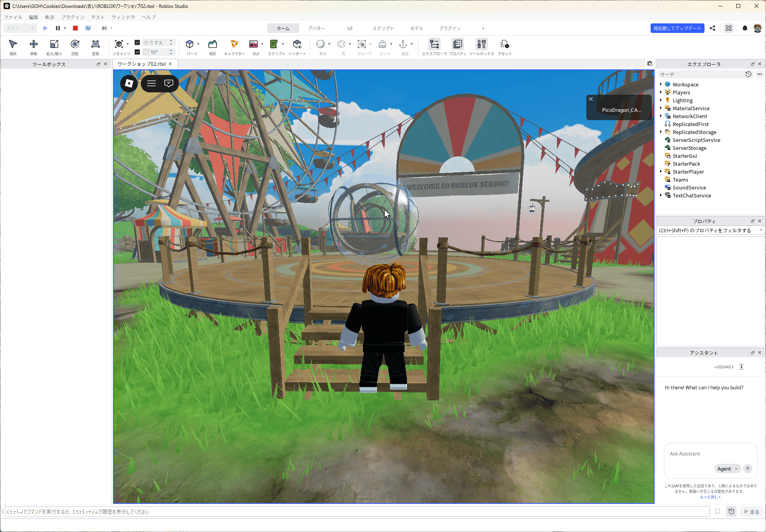The image size is (766, 532).
Task: Open the hamburger menu in the viewport
Action: (152, 83)
